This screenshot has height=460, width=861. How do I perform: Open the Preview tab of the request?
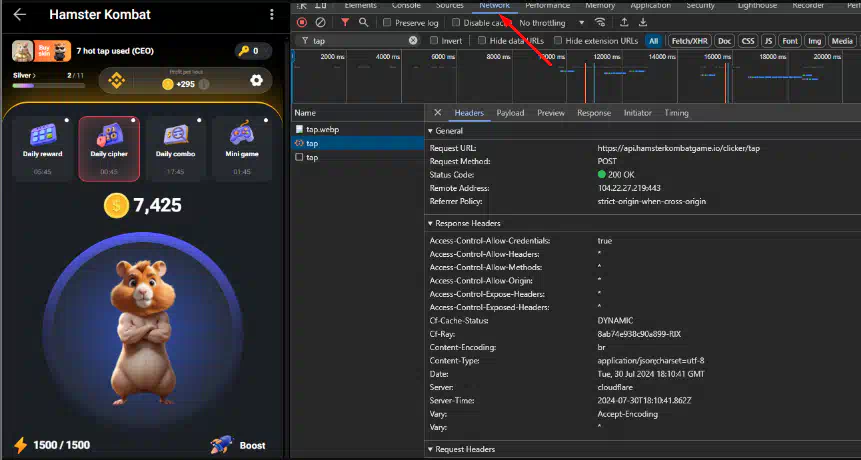point(551,113)
